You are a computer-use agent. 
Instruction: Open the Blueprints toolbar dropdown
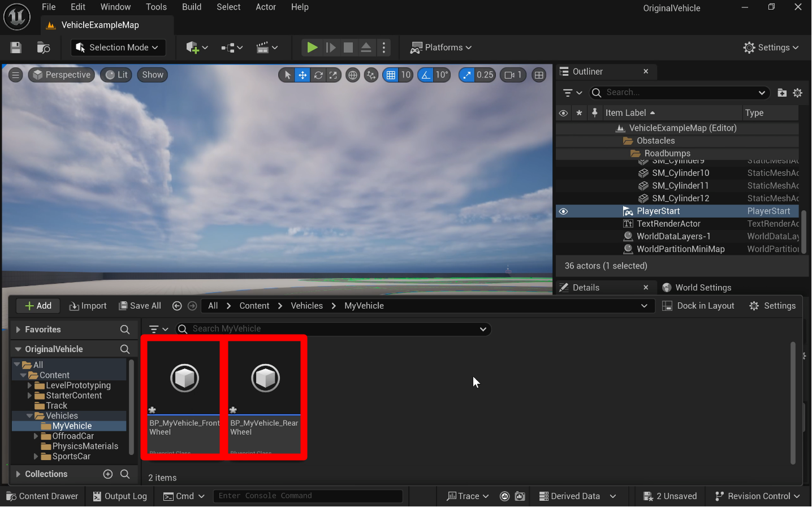(232, 47)
